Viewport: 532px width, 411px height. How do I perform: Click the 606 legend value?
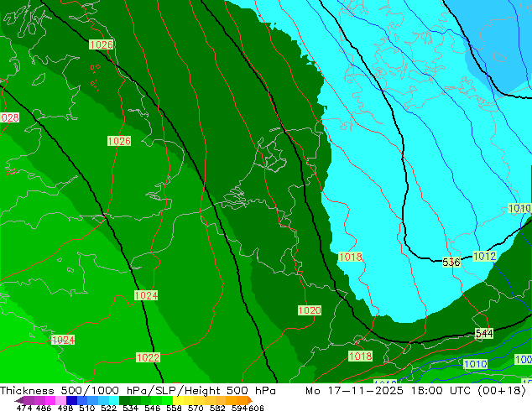coord(256,408)
